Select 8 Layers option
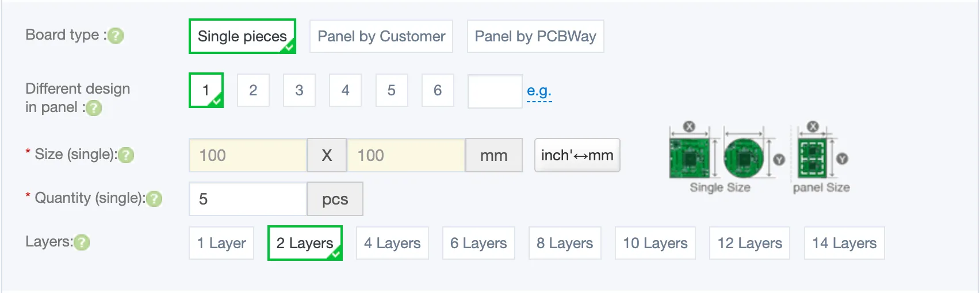This screenshot has width=980, height=293. point(565,243)
